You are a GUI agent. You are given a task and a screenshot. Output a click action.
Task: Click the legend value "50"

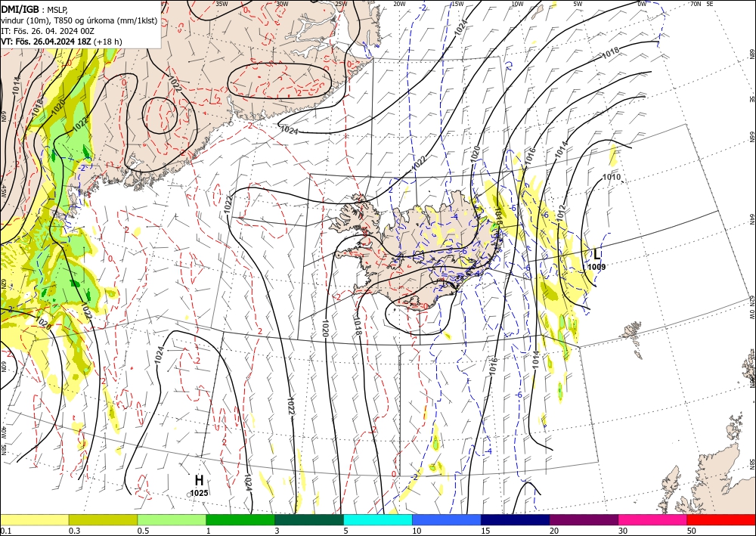tap(692, 531)
